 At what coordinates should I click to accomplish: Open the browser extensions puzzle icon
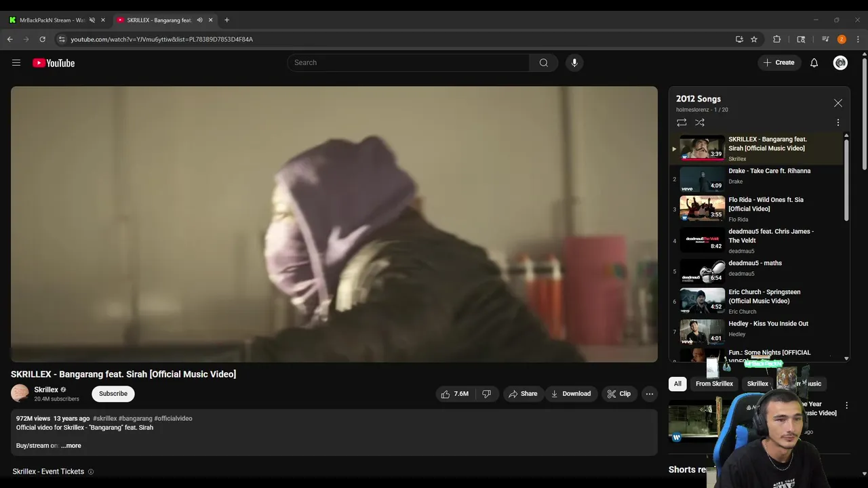coord(777,39)
